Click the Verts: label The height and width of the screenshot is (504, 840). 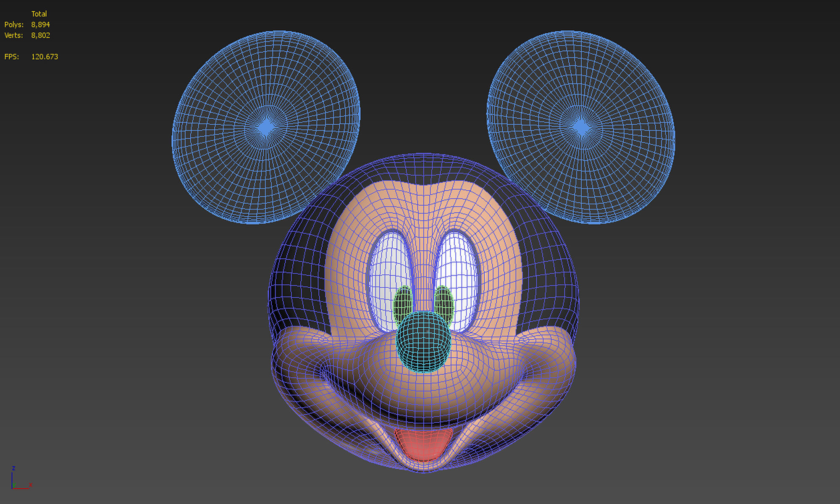pyautogui.click(x=13, y=35)
